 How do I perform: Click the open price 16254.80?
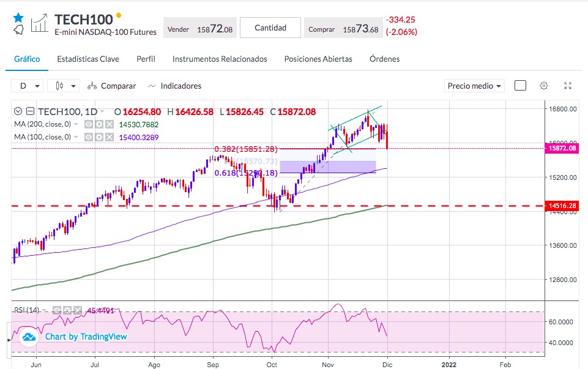(142, 112)
